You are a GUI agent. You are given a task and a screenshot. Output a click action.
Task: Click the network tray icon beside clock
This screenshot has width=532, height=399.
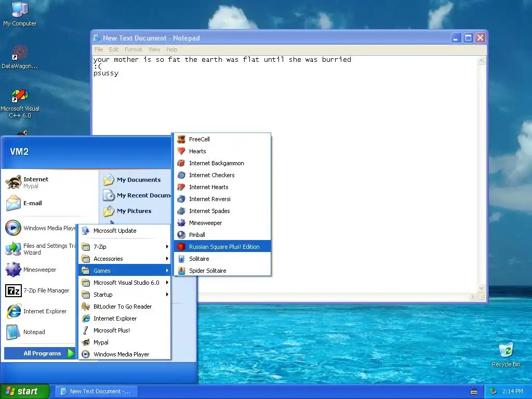pyautogui.click(x=494, y=391)
